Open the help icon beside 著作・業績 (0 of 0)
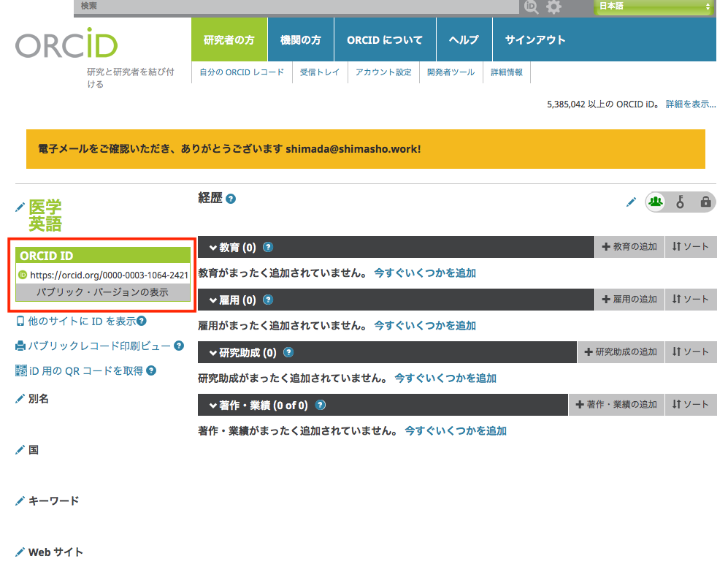 [x=321, y=405]
